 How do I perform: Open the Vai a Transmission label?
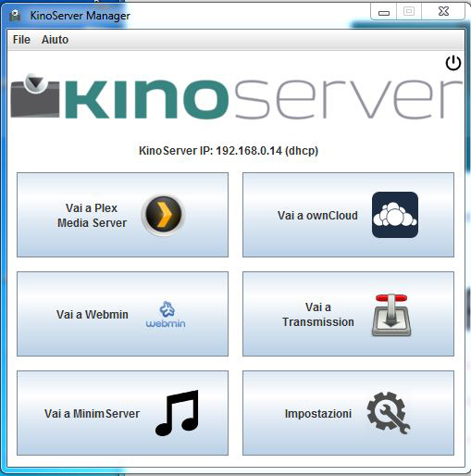coord(318,315)
